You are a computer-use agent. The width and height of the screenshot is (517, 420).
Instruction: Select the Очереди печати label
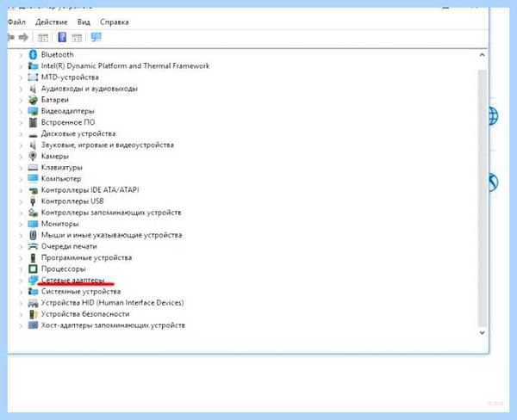(69, 246)
